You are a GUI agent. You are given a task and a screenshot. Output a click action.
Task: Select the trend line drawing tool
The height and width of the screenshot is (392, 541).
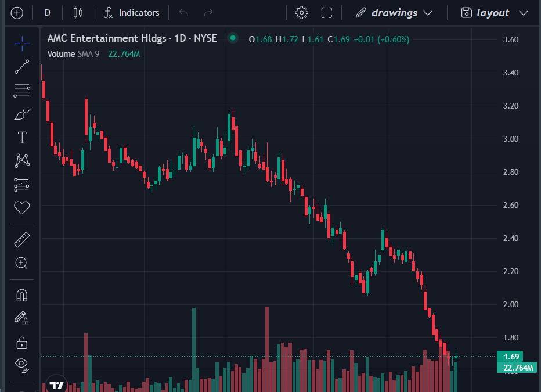[x=22, y=67]
